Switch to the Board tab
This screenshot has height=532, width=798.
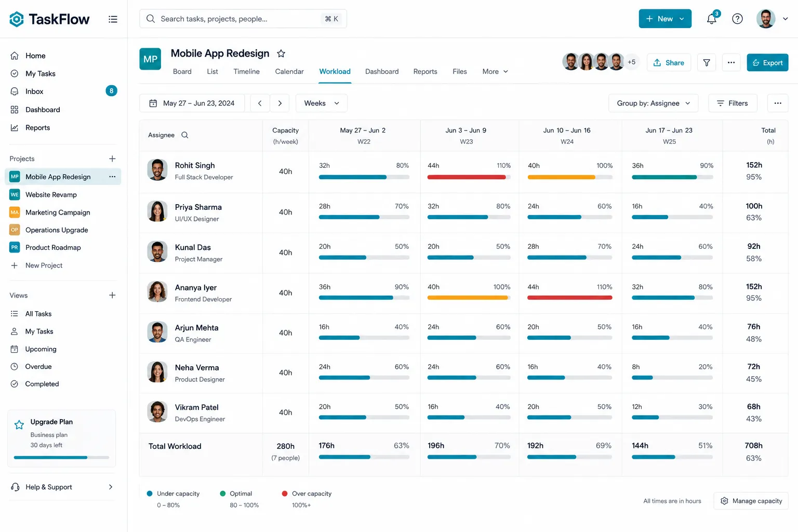click(x=182, y=72)
